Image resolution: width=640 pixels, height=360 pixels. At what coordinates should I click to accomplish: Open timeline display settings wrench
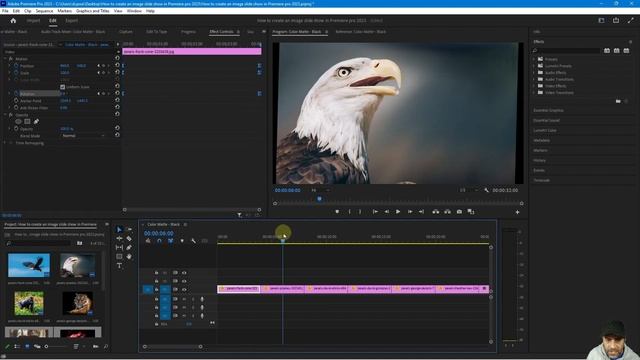tap(193, 241)
